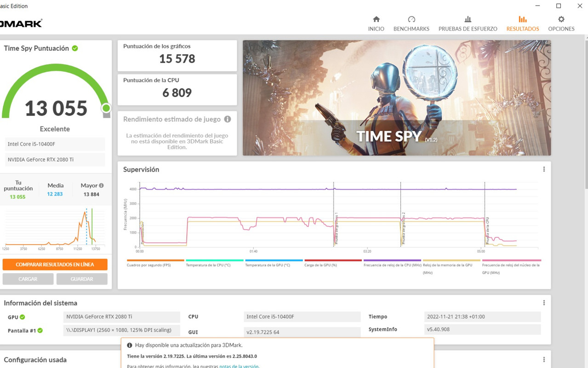
Task: Click the Prueba de la CPU marker in graph
Action: tap(487, 230)
